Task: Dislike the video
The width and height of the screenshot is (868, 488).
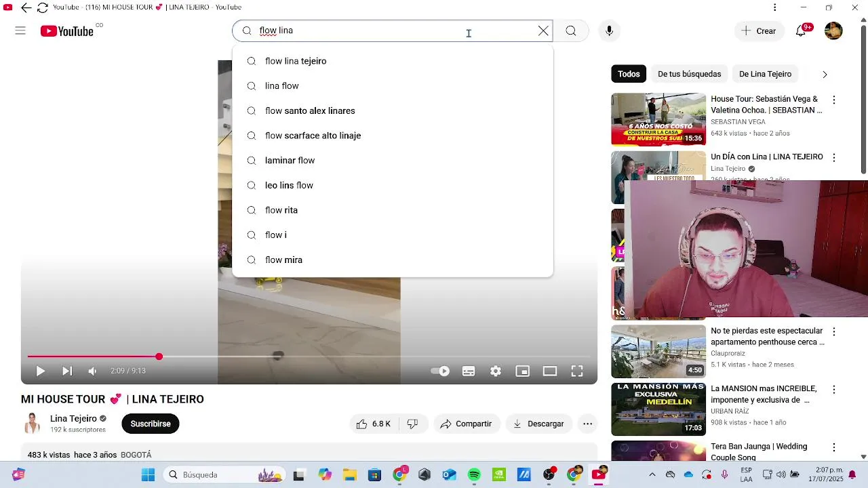Action: pyautogui.click(x=412, y=424)
